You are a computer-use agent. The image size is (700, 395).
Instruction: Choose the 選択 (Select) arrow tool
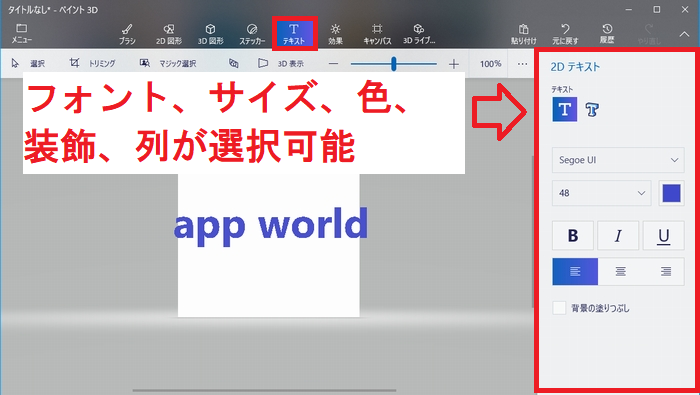pyautogui.click(x=28, y=63)
